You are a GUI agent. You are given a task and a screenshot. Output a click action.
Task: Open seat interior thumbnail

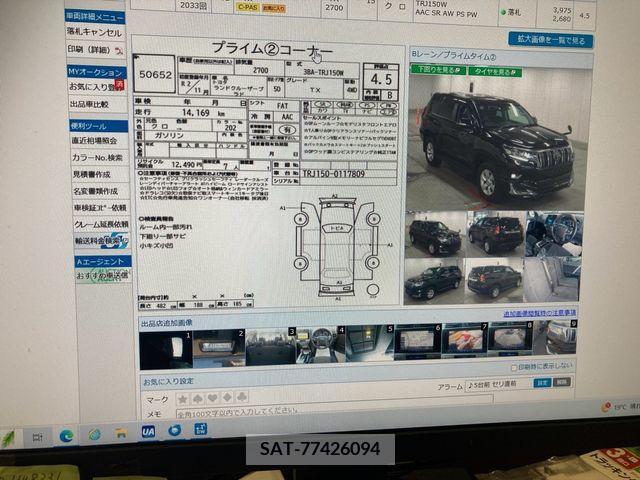(552, 279)
